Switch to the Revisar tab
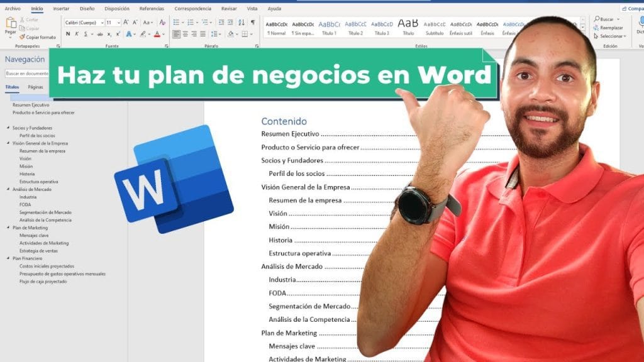Viewport: 644px width, 362px height. point(229,9)
